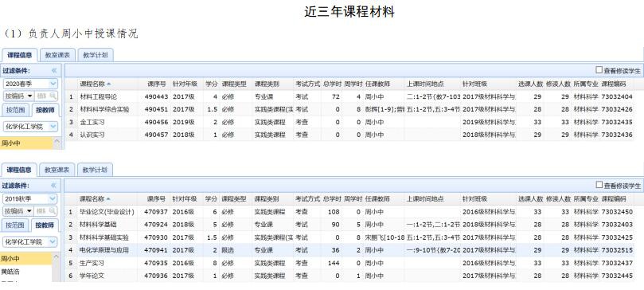Image resolution: width=644 pixels, height=290 pixels.
Task: Switch to 教室课表 tab of the 2019秋季 section
Action: click(57, 170)
